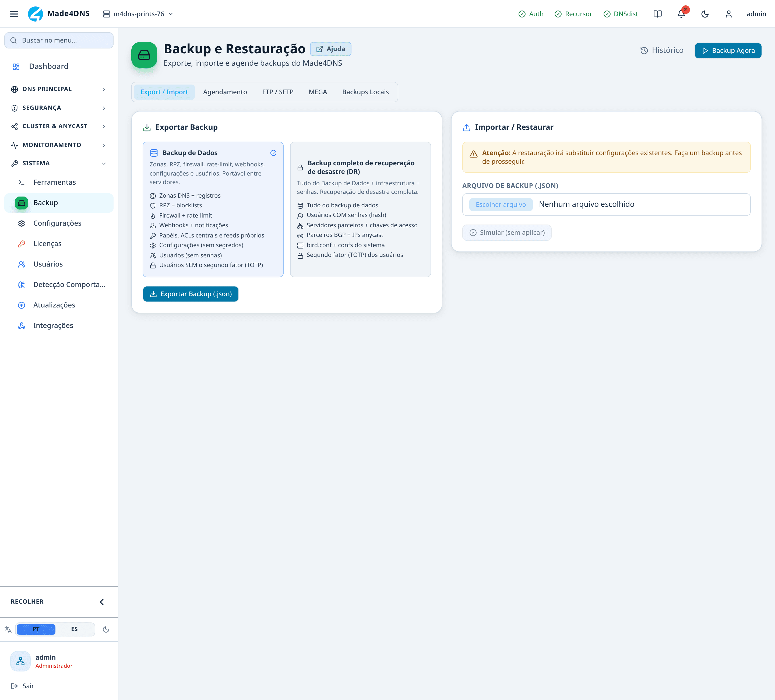Expand the Monitoramento section
The width and height of the screenshot is (775, 700).
(x=59, y=145)
